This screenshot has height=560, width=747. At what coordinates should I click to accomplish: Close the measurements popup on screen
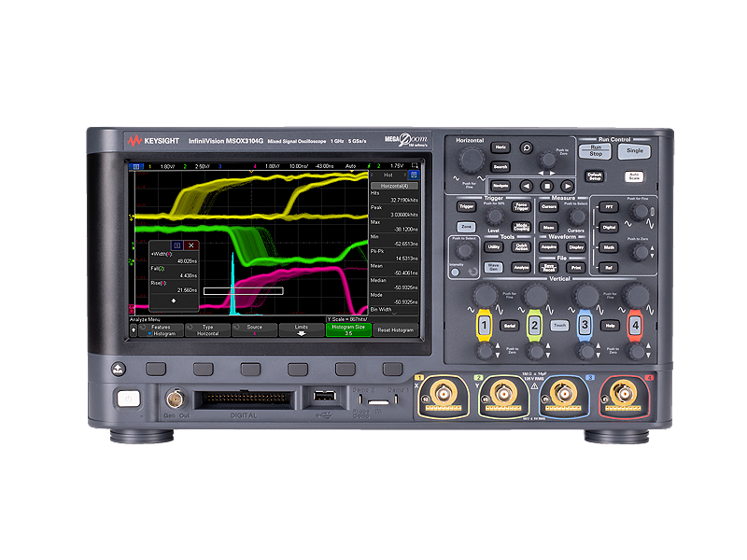(190, 245)
